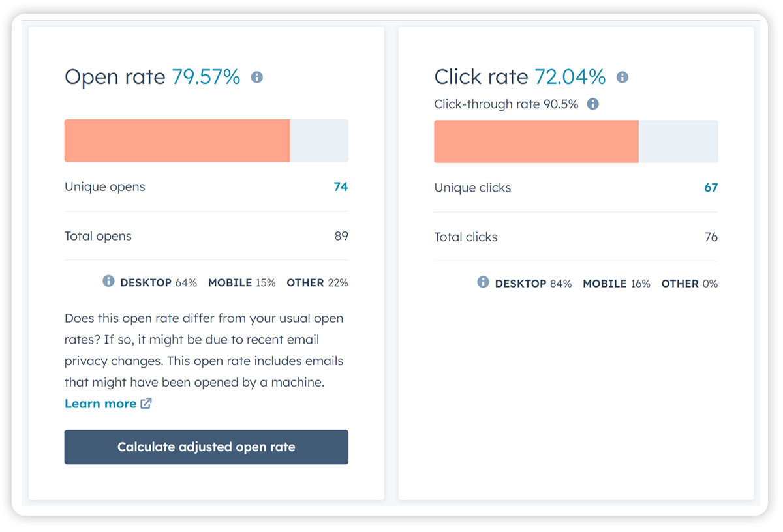Click the Total clicks value 76
The width and height of the screenshot is (783, 532).
(711, 237)
